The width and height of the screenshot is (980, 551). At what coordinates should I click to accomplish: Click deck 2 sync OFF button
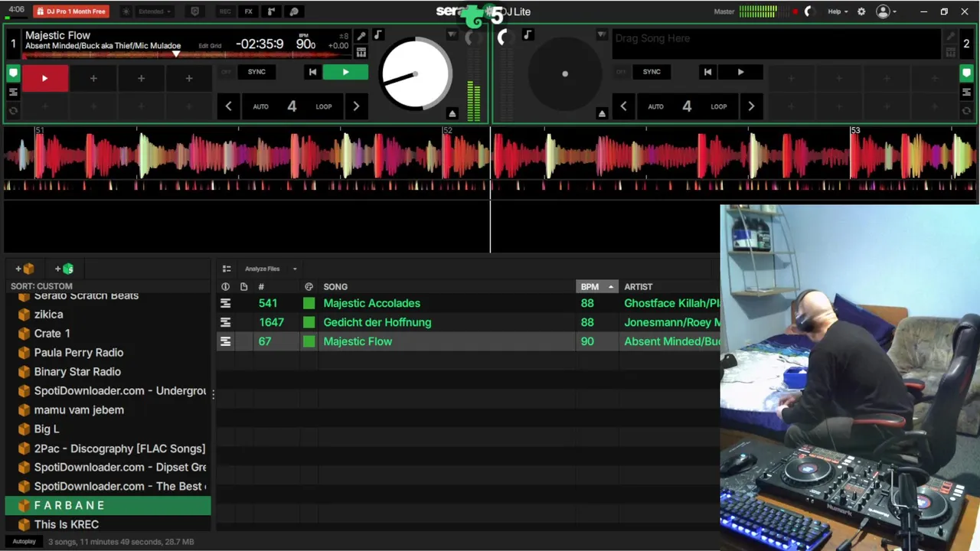[x=621, y=72]
